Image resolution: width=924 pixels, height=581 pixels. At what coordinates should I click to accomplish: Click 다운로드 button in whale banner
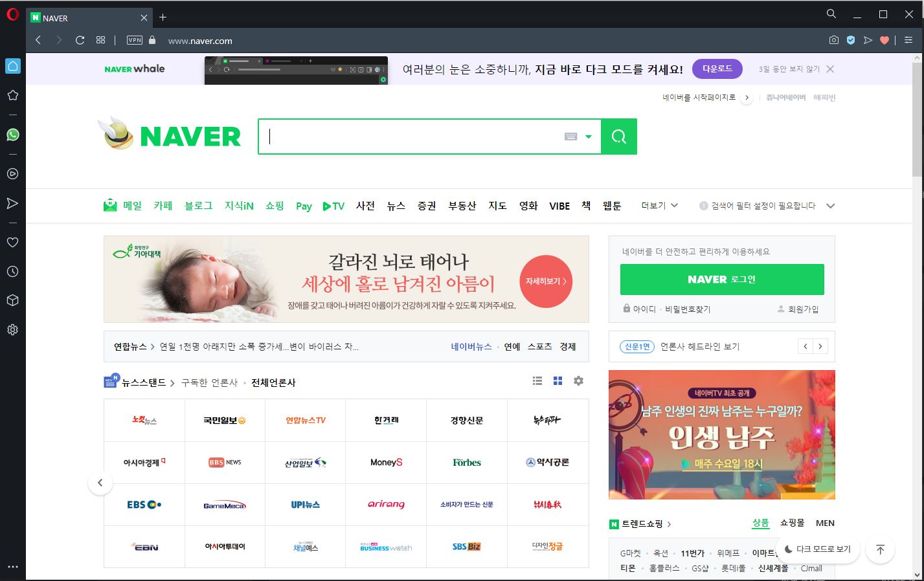click(x=717, y=69)
